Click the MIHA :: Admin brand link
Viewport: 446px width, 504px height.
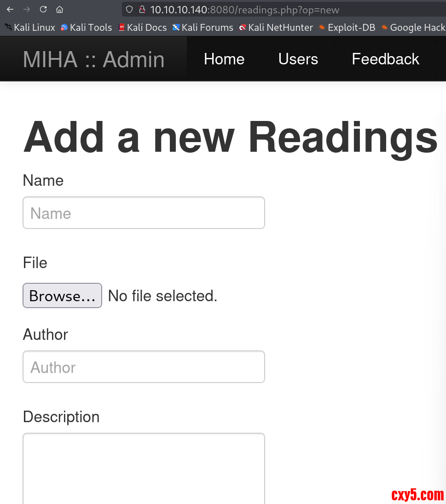[x=93, y=59]
